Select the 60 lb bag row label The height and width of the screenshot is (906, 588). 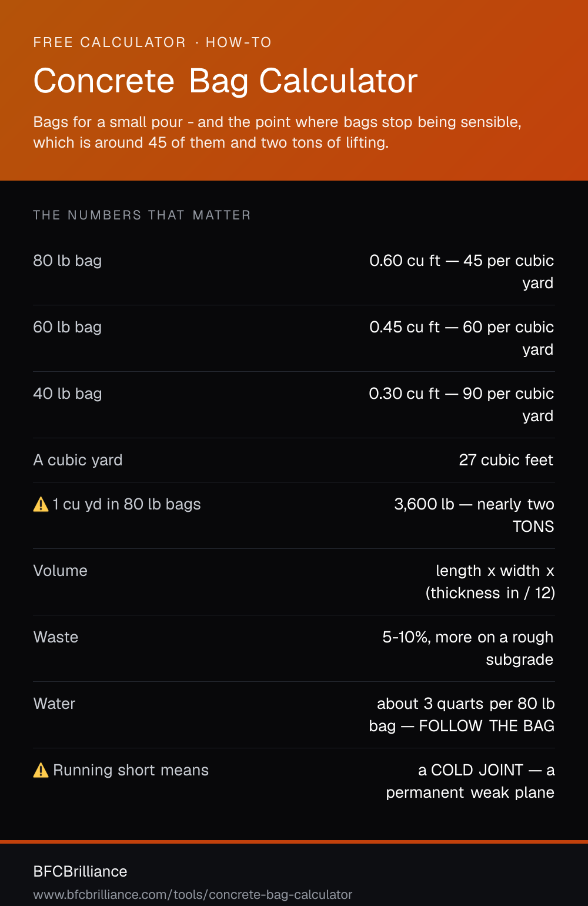pos(68,327)
